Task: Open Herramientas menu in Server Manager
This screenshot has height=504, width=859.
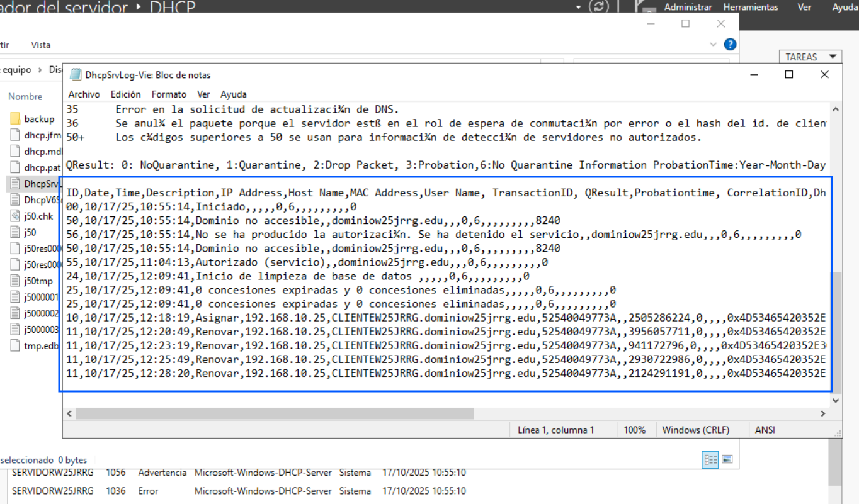Action: click(750, 8)
